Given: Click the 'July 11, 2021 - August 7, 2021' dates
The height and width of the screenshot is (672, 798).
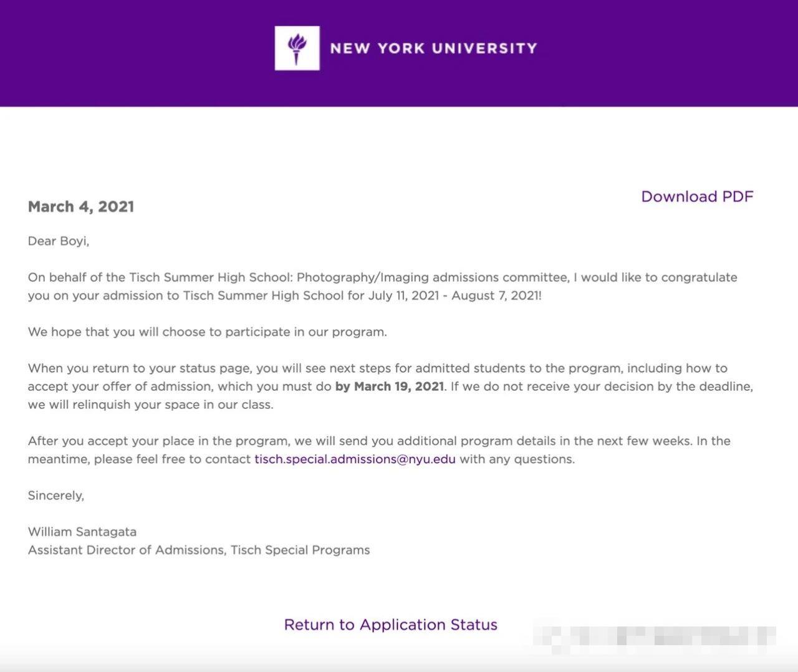Looking at the screenshot, I should (454, 295).
